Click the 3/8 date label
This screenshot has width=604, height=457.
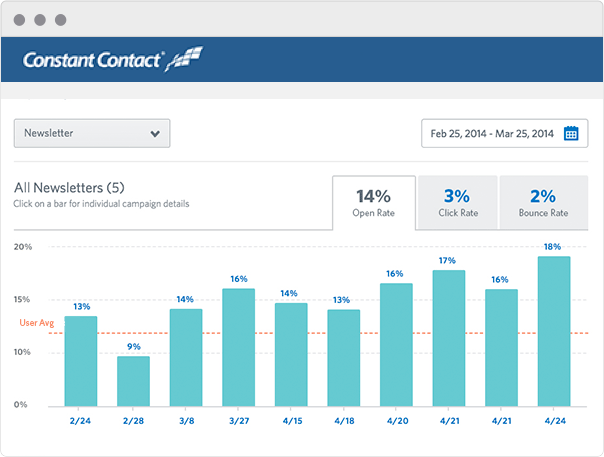(x=187, y=421)
